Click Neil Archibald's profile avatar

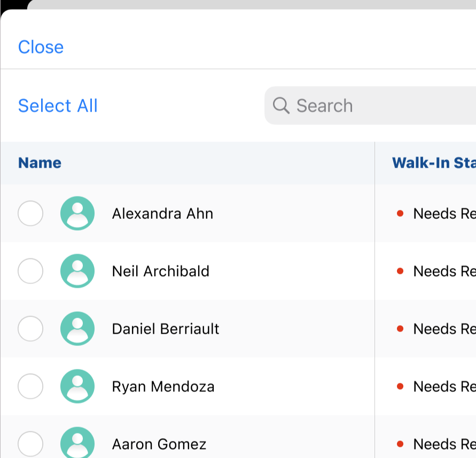[77, 271]
